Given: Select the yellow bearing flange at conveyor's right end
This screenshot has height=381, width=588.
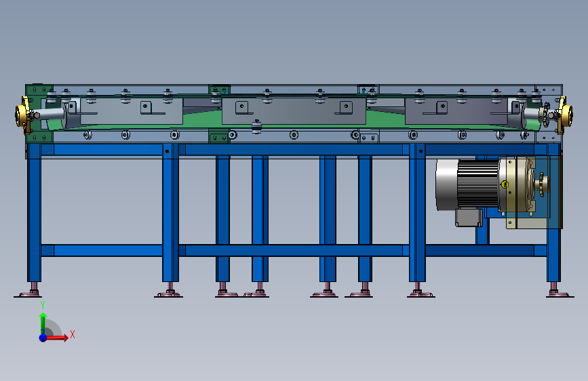Looking at the screenshot, I should 564,115.
